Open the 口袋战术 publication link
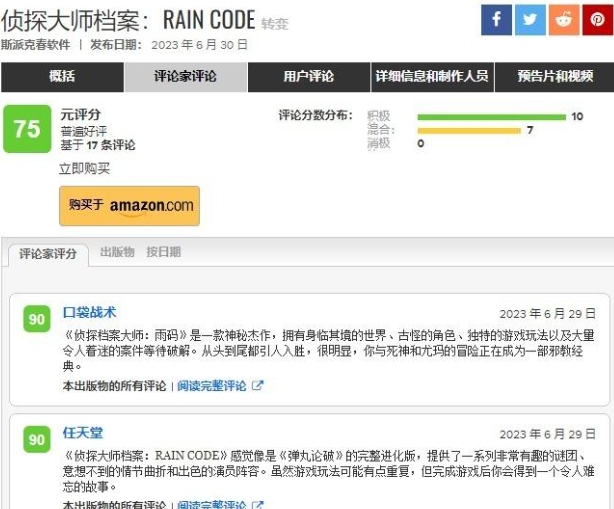 (x=90, y=312)
